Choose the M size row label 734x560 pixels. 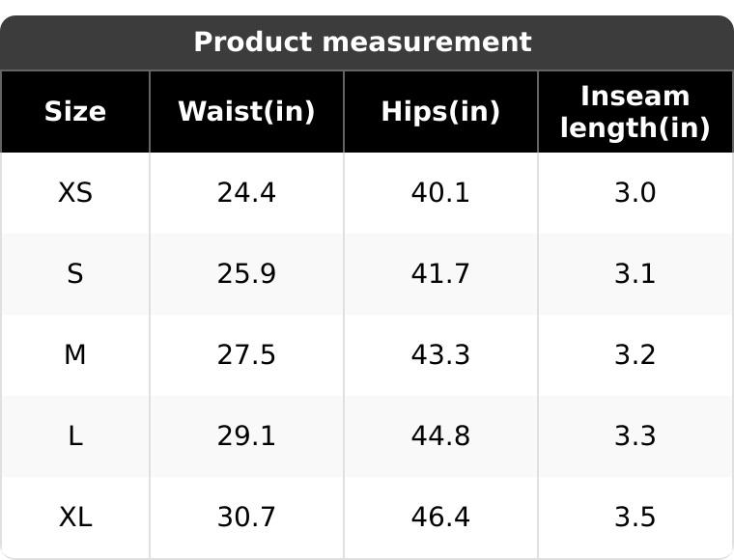(75, 355)
